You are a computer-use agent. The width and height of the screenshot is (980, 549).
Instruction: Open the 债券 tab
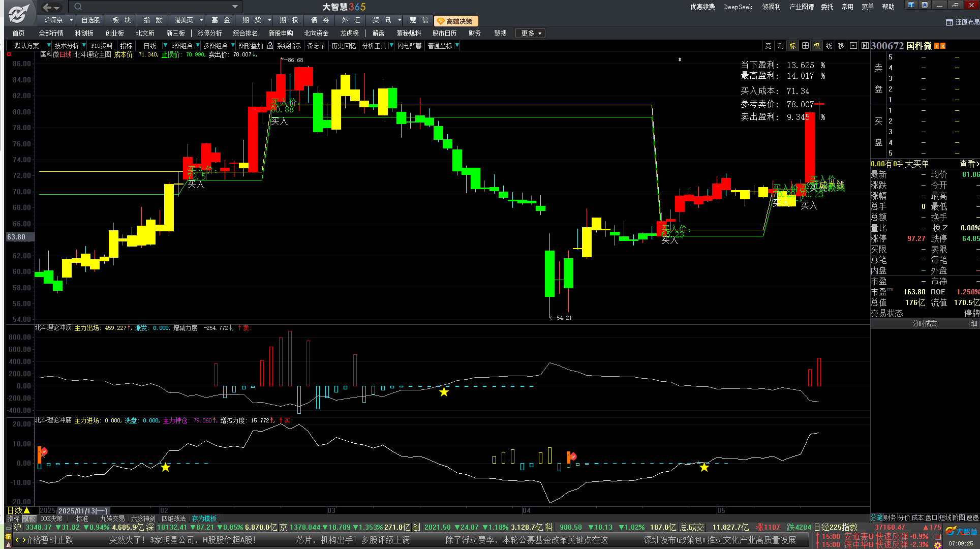click(x=320, y=20)
